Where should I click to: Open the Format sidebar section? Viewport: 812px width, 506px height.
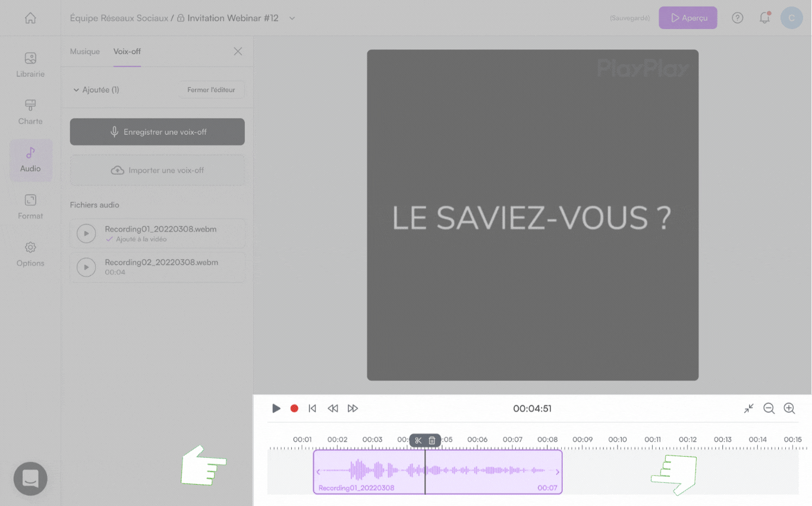[x=30, y=207]
